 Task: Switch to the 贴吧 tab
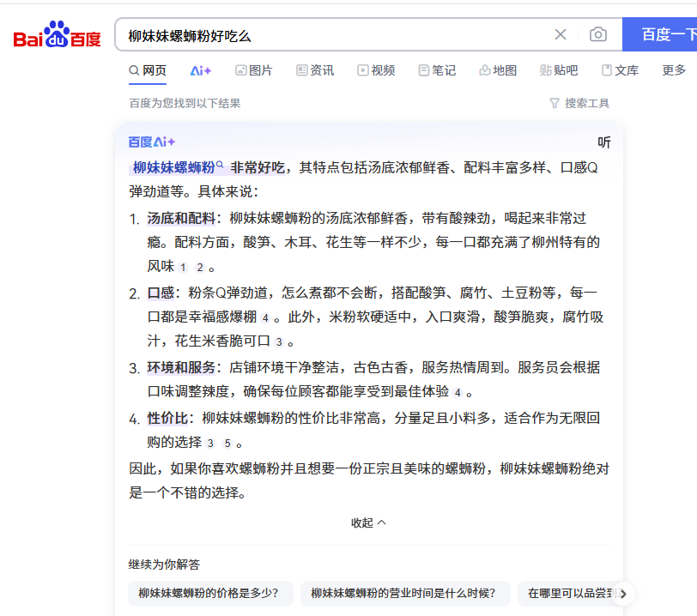click(559, 70)
